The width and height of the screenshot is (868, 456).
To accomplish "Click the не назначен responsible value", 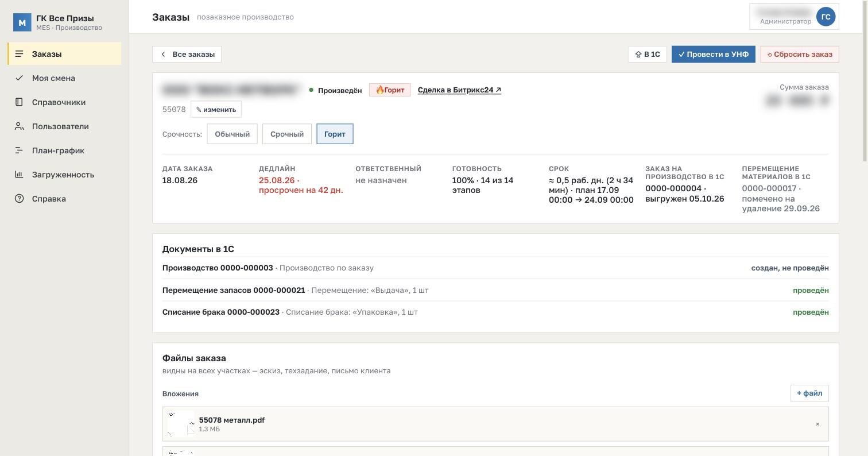I will point(381,180).
